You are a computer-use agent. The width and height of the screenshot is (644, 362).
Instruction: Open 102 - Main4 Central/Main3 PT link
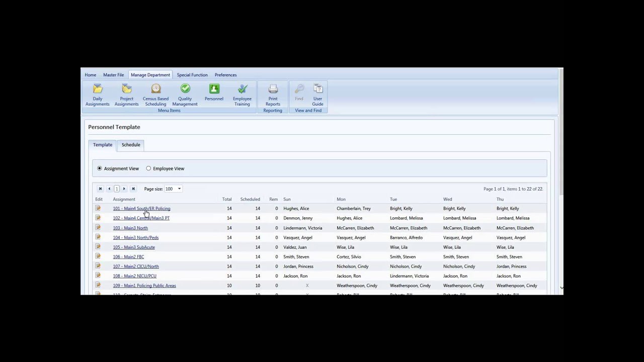(x=141, y=218)
